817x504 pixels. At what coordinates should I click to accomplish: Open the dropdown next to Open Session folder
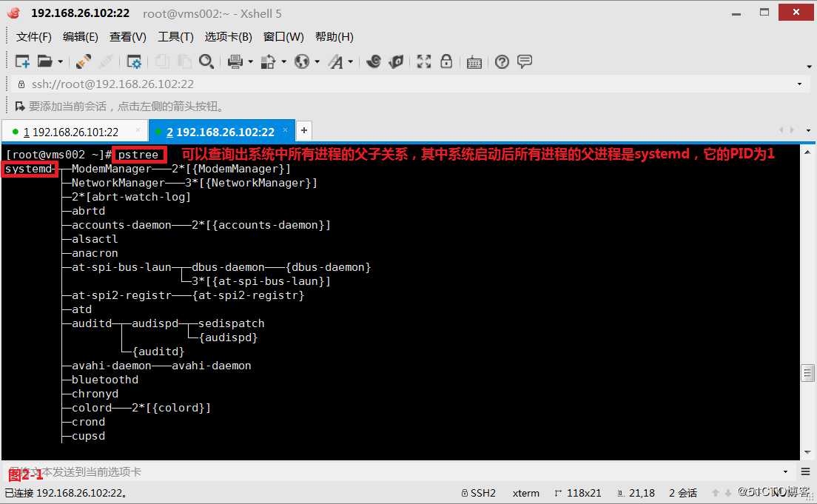click(x=61, y=61)
